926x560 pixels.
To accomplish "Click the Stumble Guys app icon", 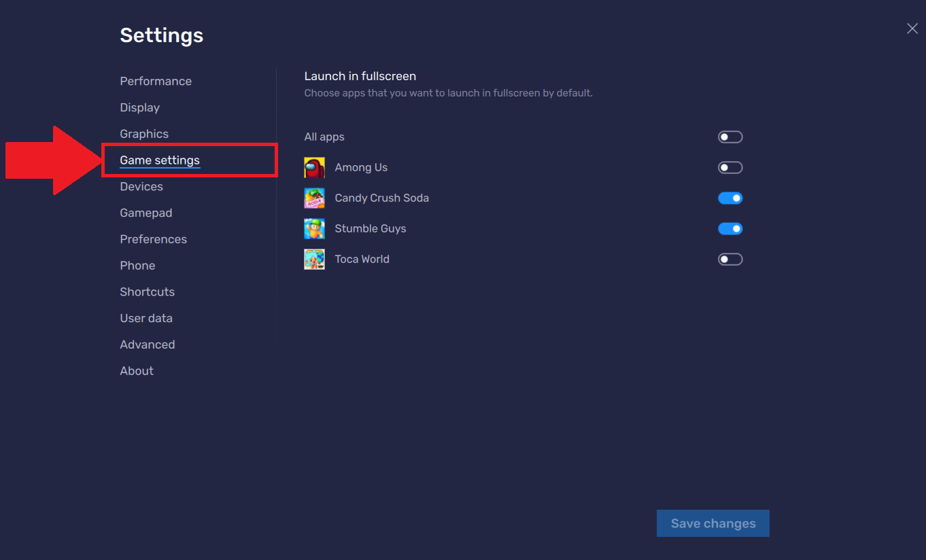I will [x=314, y=228].
